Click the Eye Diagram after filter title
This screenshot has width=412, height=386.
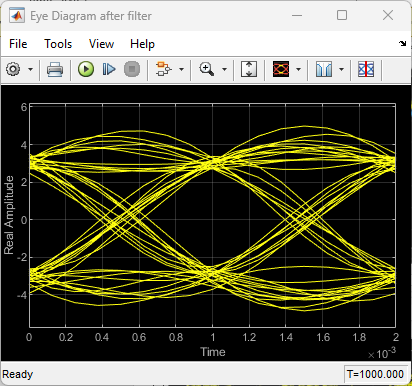[x=91, y=16]
